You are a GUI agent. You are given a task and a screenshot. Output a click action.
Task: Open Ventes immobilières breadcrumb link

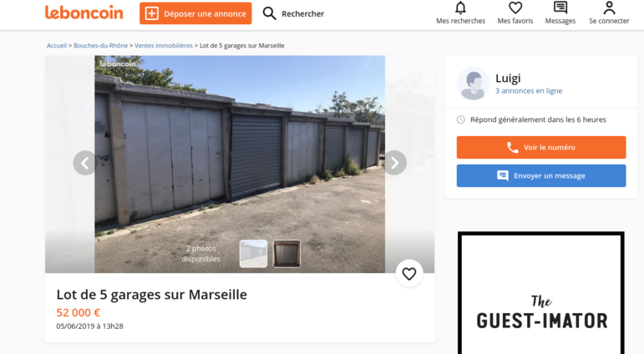(164, 46)
